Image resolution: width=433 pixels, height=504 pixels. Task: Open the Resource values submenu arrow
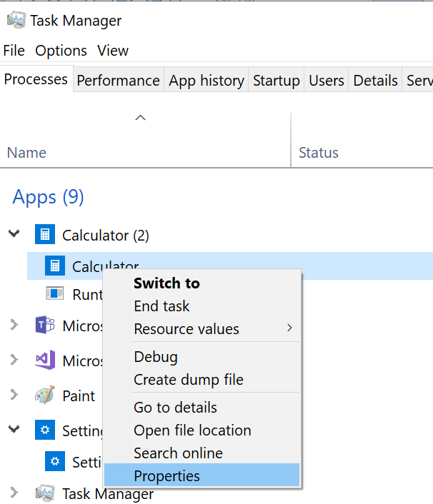289,328
